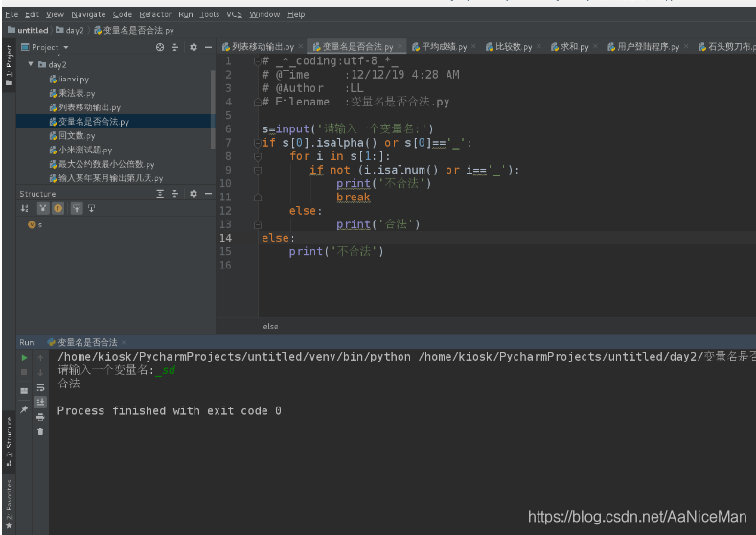756x535 pixels.
Task: Click the green Rerun button in Run panel
Action: click(x=24, y=358)
